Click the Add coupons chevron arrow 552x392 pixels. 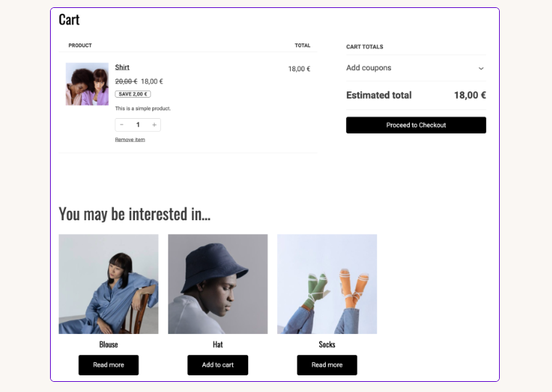(481, 69)
